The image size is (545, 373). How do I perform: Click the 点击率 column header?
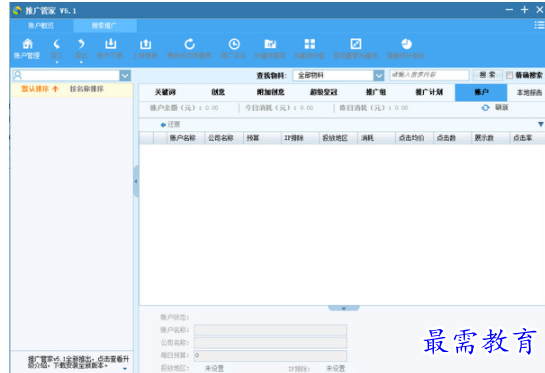tap(527, 138)
